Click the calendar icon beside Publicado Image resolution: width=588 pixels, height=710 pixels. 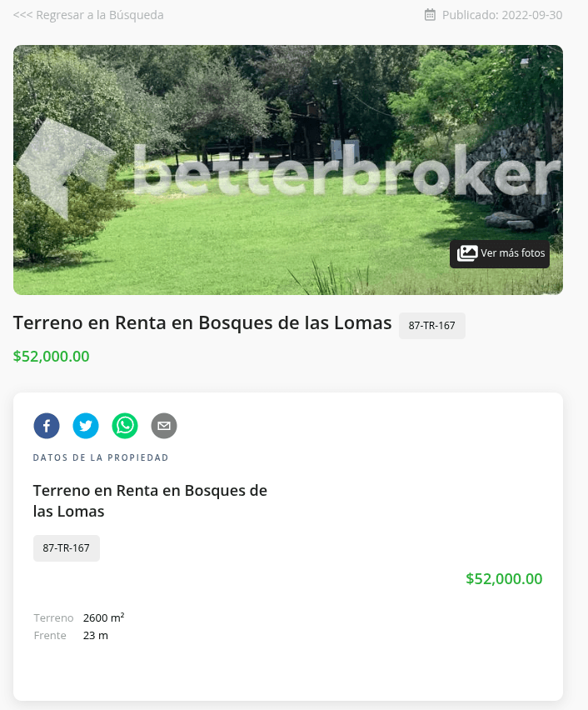tap(430, 15)
